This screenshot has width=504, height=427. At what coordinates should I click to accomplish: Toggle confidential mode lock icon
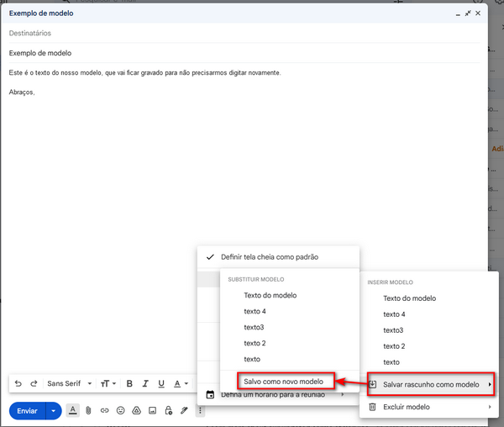(169, 410)
